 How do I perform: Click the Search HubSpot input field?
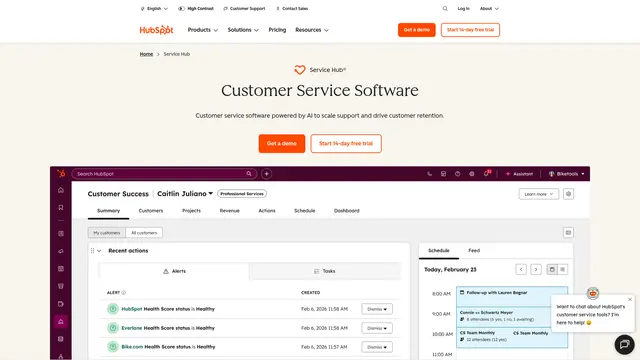pos(164,174)
